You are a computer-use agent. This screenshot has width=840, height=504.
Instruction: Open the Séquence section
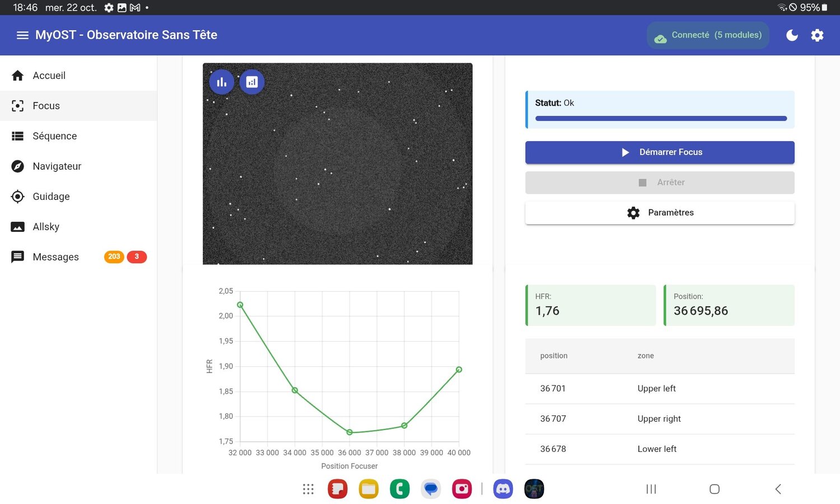54,136
